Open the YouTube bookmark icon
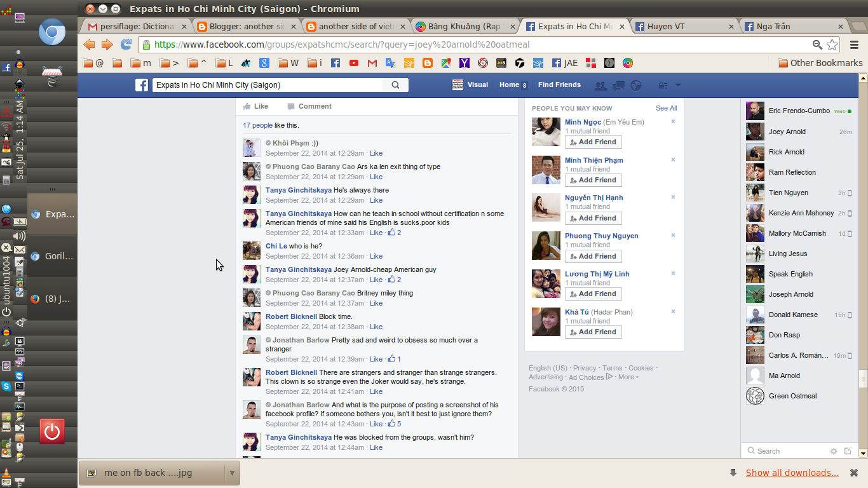868x488 pixels. 354,63
